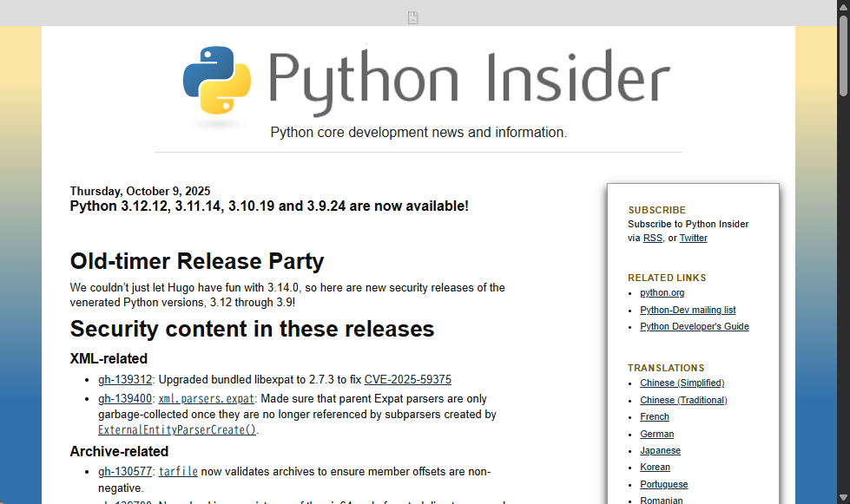Open the Romanian translation
Screen dimensions: 850x504
pyautogui.click(x=661, y=500)
